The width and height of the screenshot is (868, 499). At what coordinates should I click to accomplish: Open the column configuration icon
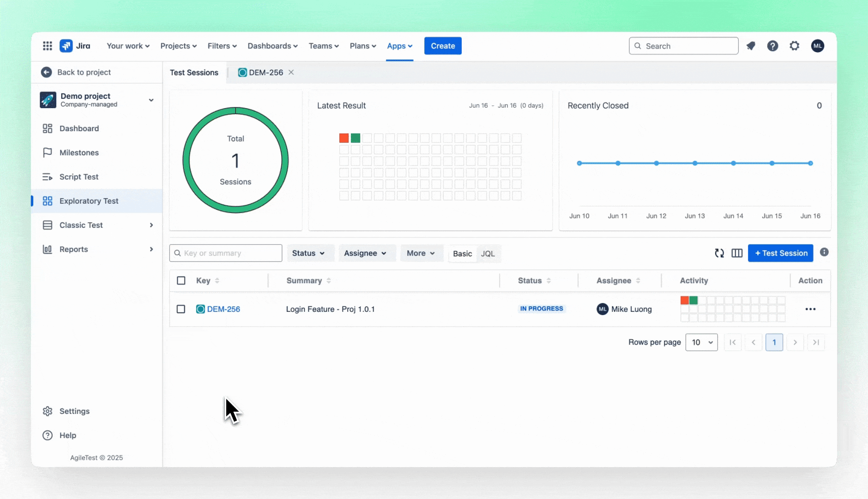point(736,253)
